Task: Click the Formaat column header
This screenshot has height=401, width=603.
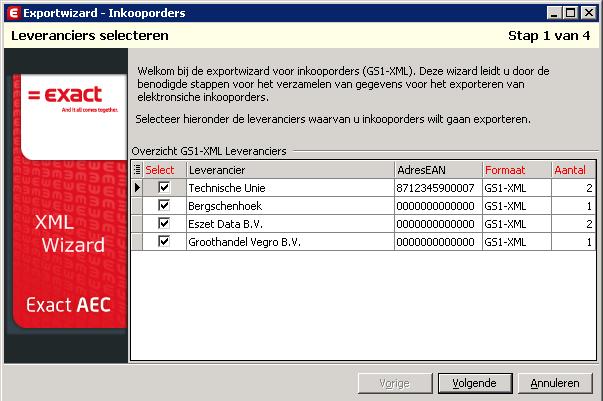Action: pos(517,170)
